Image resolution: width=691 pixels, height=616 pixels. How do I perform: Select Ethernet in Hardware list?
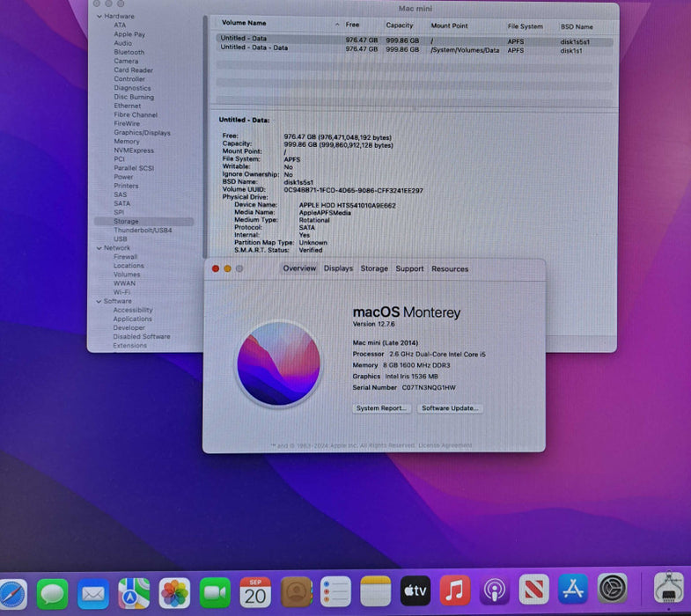(x=128, y=106)
